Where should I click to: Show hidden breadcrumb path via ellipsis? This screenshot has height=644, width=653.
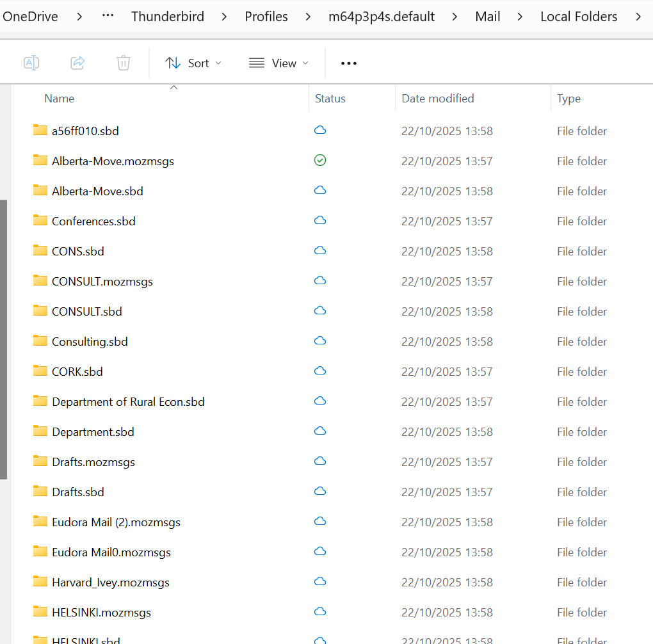click(108, 17)
